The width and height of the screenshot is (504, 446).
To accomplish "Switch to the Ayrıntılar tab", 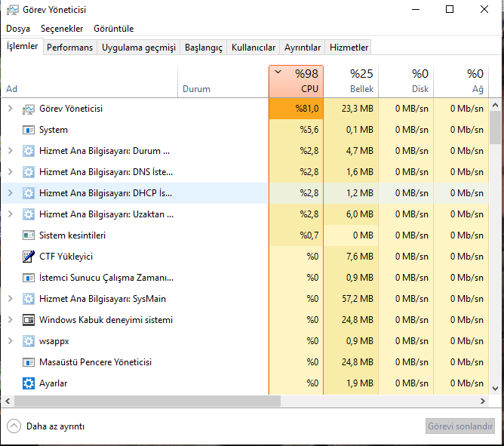I will (303, 48).
